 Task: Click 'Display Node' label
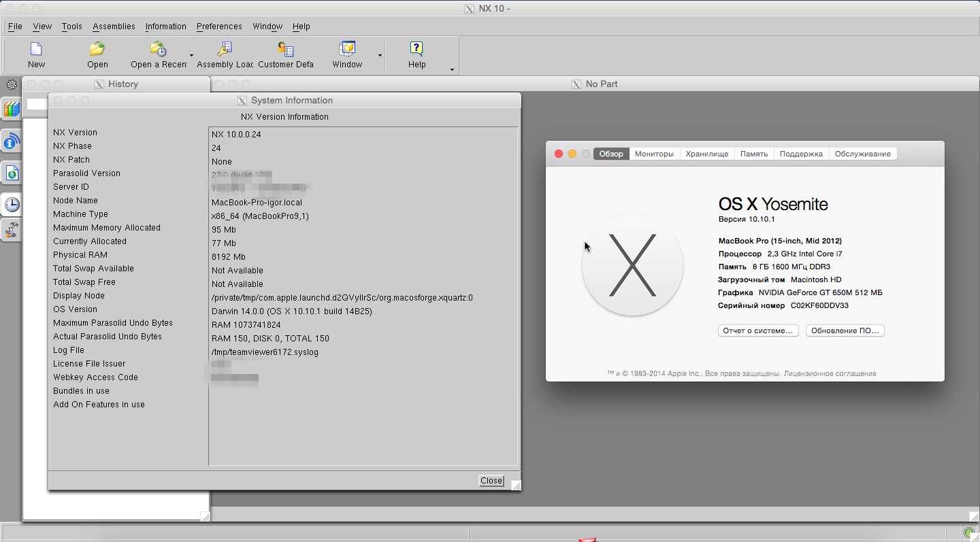pyautogui.click(x=79, y=296)
